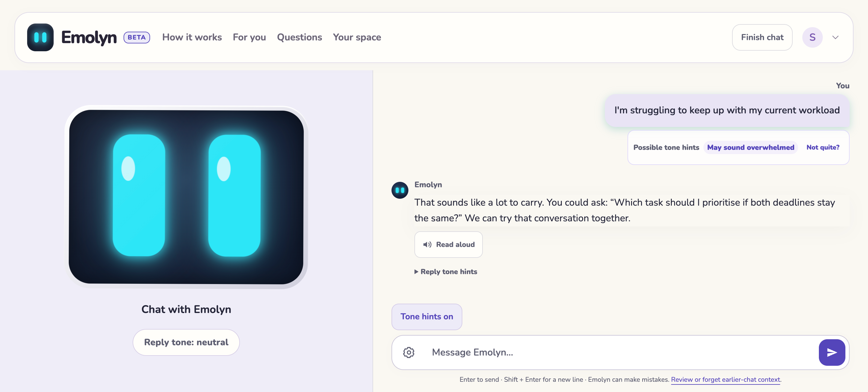Open the user avatar S
The image size is (868, 392).
point(812,37)
